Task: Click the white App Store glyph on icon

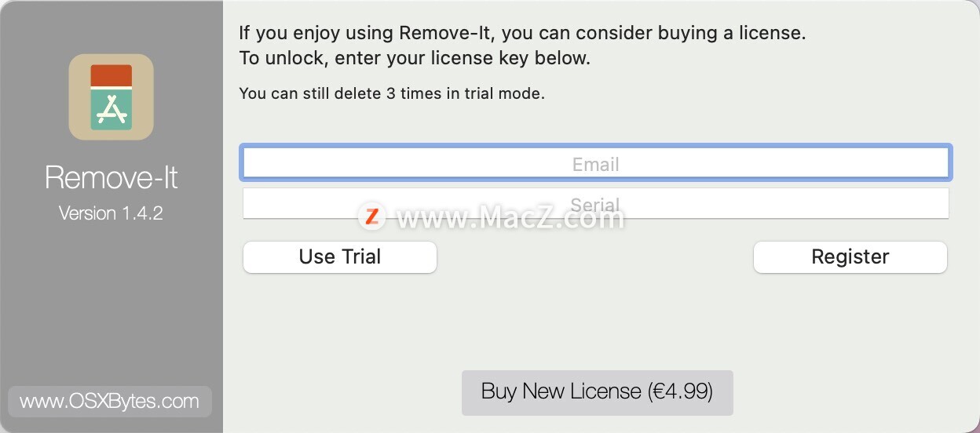Action: (112, 110)
